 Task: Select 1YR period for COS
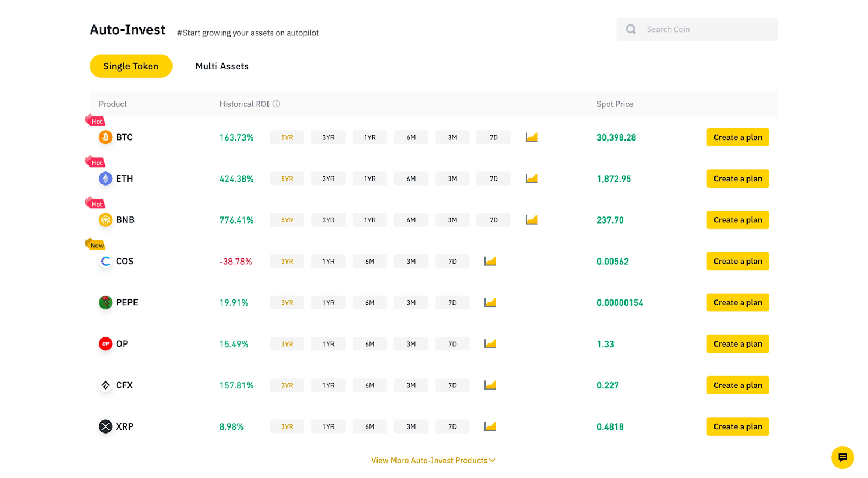coord(328,261)
